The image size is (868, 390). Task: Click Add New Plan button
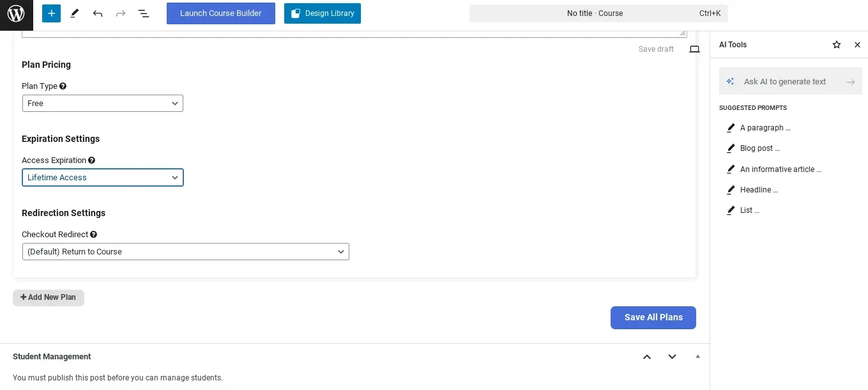click(49, 297)
